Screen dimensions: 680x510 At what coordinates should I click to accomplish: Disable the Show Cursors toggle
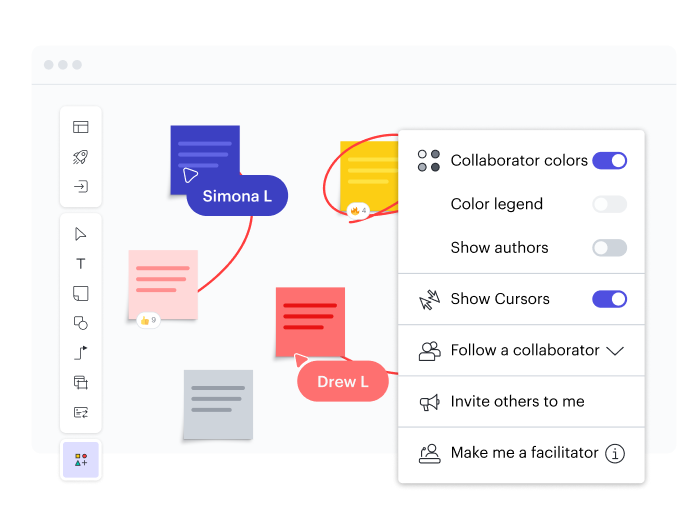click(609, 299)
